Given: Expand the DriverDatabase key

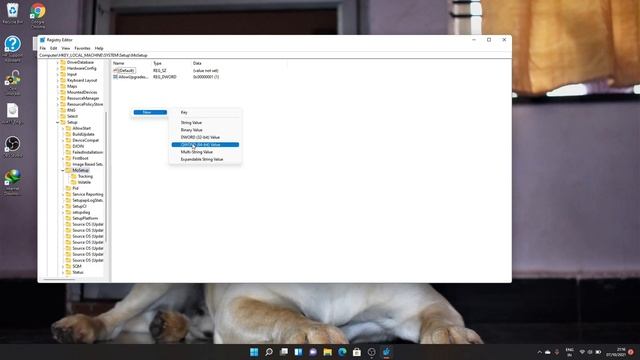Looking at the screenshot, I should point(58,62).
